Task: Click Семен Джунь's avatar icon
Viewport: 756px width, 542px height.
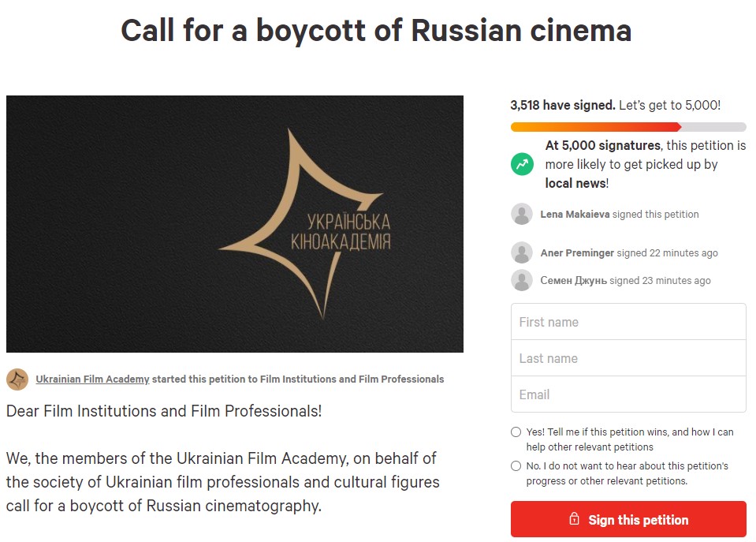Action: (522, 280)
